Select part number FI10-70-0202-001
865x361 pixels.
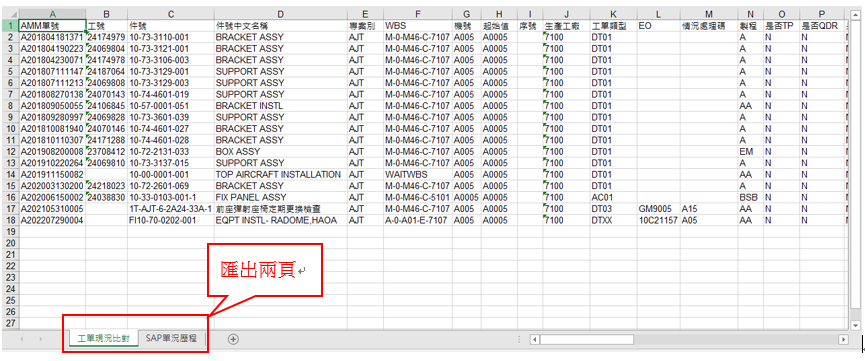[x=171, y=220]
